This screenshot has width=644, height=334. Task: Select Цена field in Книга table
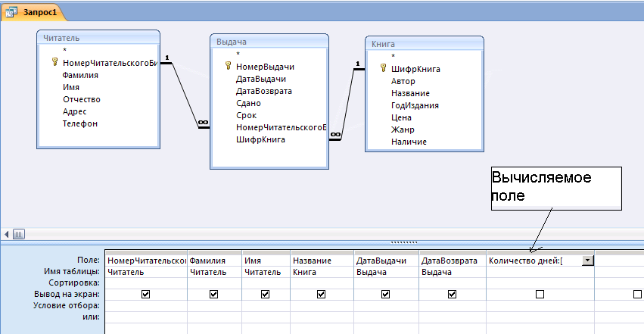click(401, 117)
